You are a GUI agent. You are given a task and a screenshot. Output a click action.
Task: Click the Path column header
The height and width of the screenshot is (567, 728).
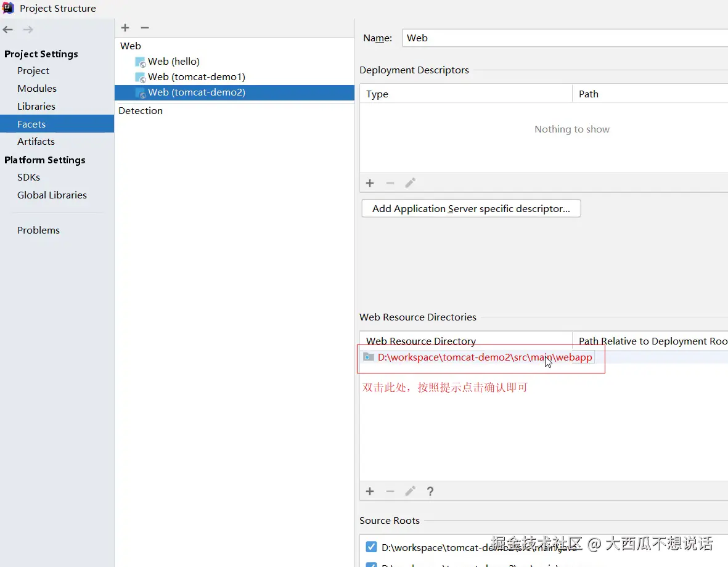[650, 94]
